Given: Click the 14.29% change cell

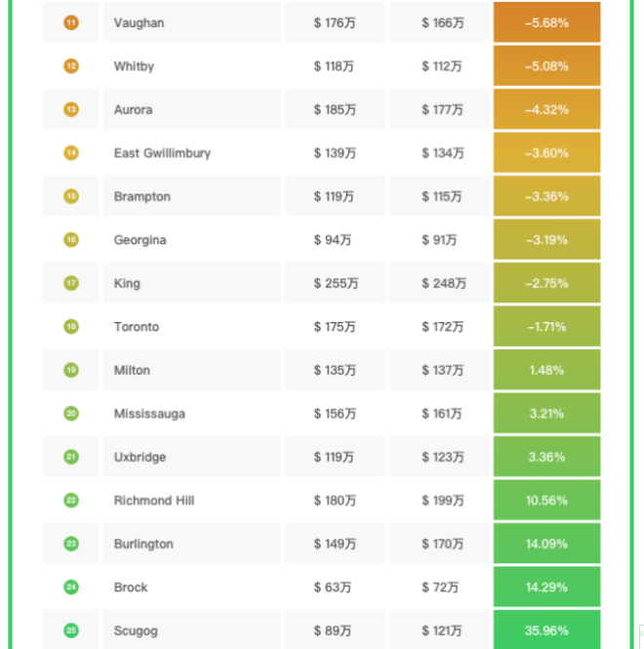Looking at the screenshot, I should pyautogui.click(x=546, y=587).
